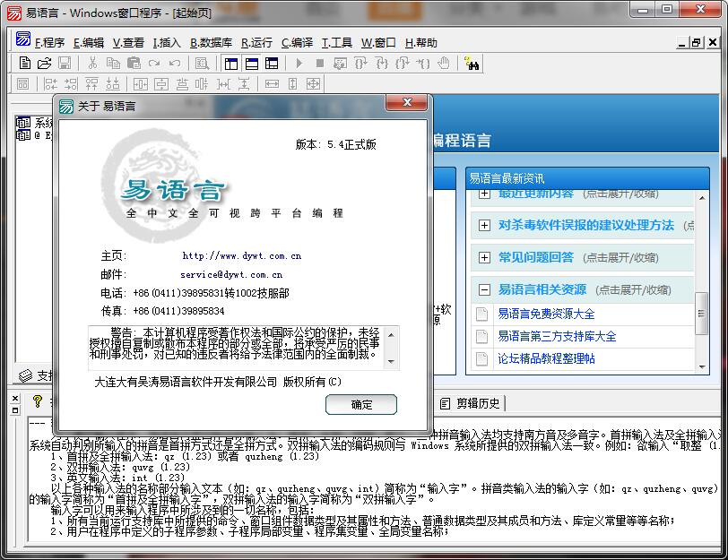This screenshot has width=728, height=560.
Task: Click the service@dywt.com.cn email link
Action: click(x=231, y=275)
